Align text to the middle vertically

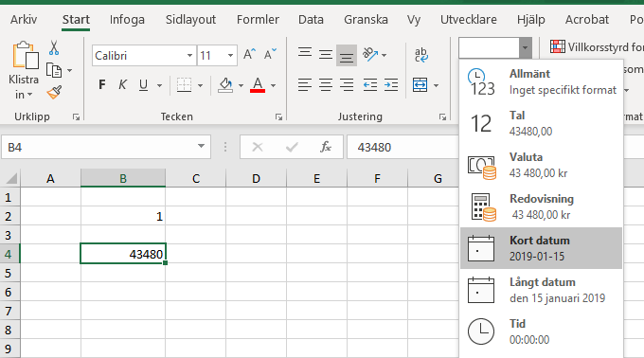326,55
